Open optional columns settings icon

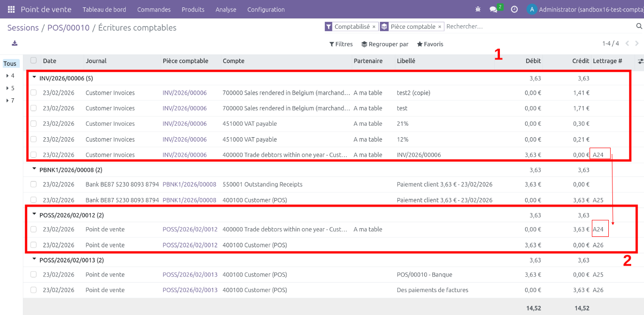click(x=640, y=61)
